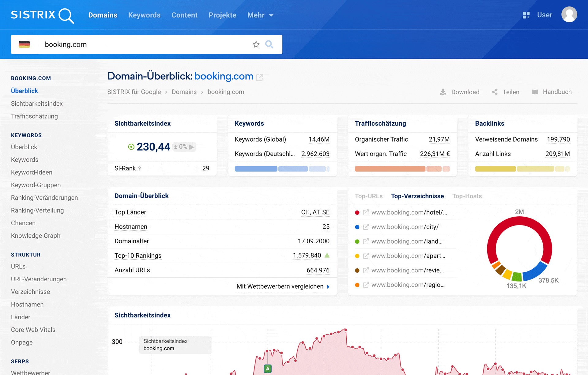Screen dimensions: 588x375
Task: Switch to the Top-Hosts tab
Action: click(467, 196)
